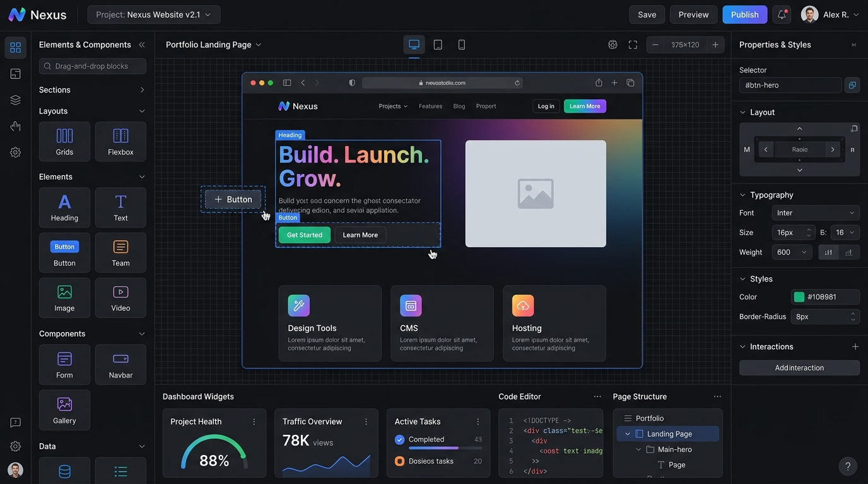Expand the Sections group
Screen dimensions: 868x484
click(142, 90)
